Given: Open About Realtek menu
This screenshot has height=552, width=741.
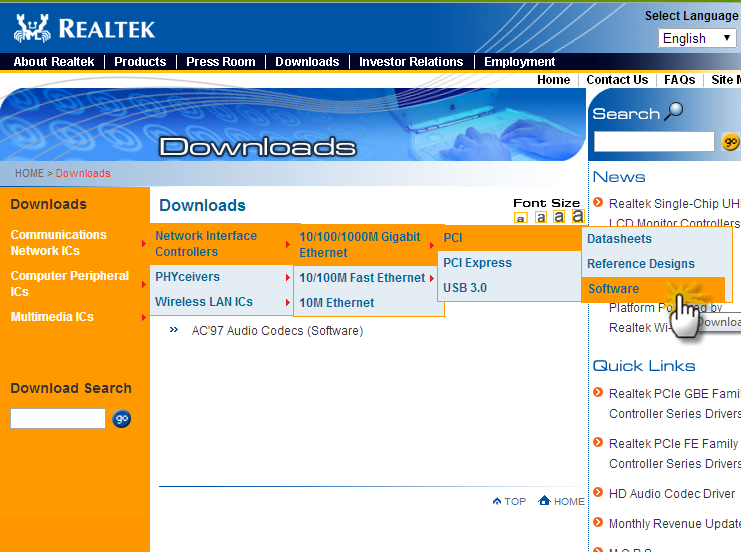Looking at the screenshot, I should (54, 62).
